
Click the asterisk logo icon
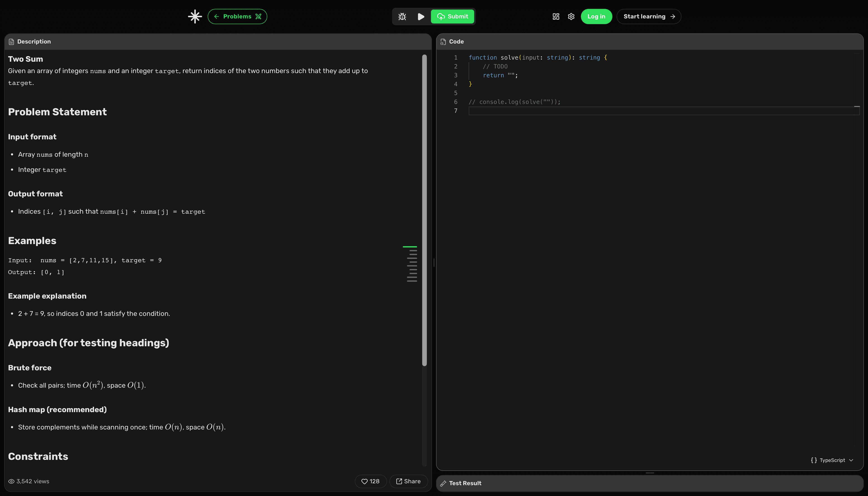pos(195,16)
